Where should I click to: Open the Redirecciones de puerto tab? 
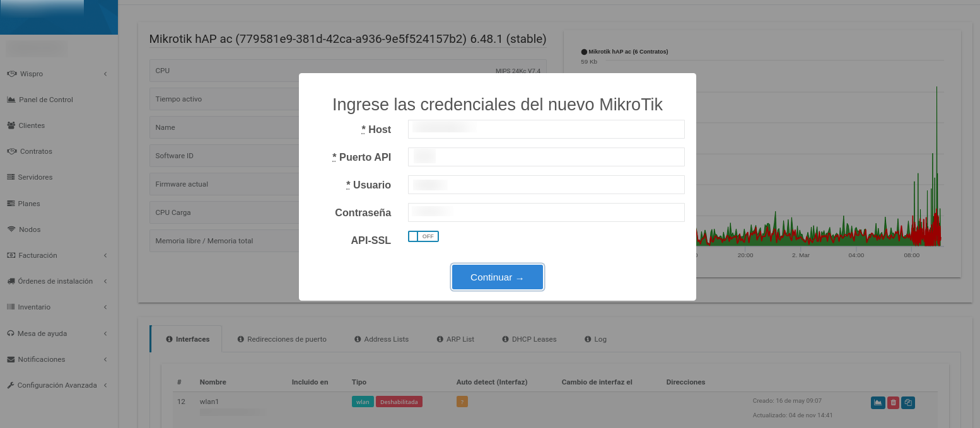tap(282, 339)
